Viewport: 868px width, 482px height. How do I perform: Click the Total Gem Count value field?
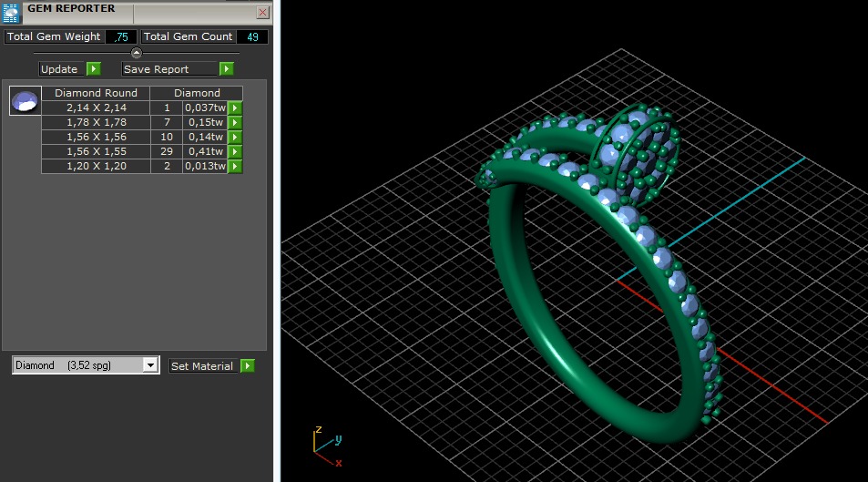pos(252,36)
